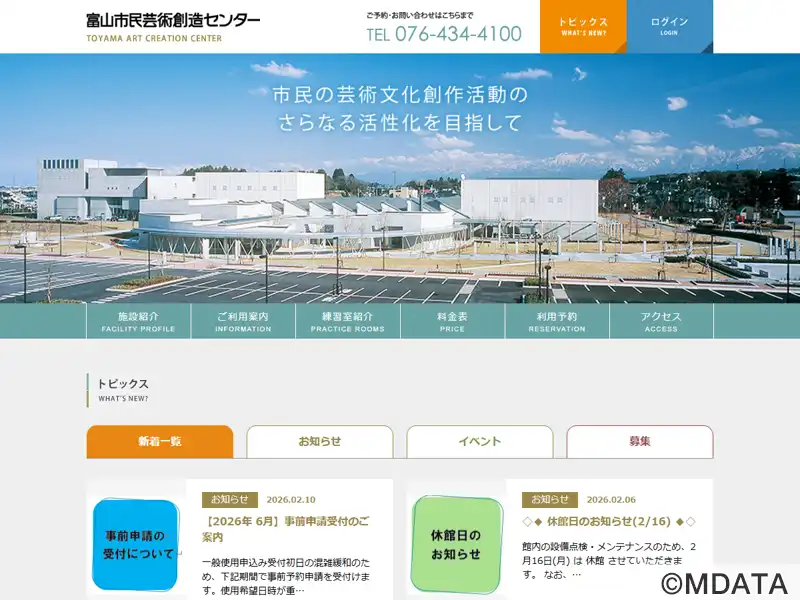Click the 富山市民芸術創造センター site logo
This screenshot has height=600, width=800.
(173, 27)
